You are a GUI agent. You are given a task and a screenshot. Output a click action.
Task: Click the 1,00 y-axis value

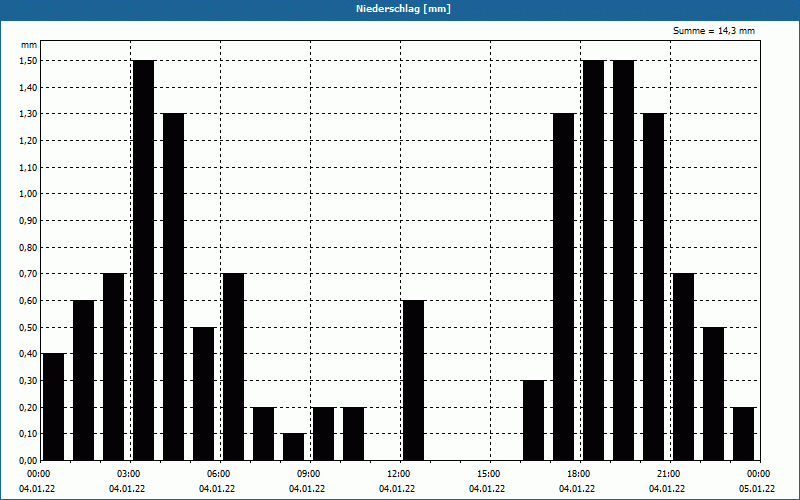(x=26, y=194)
